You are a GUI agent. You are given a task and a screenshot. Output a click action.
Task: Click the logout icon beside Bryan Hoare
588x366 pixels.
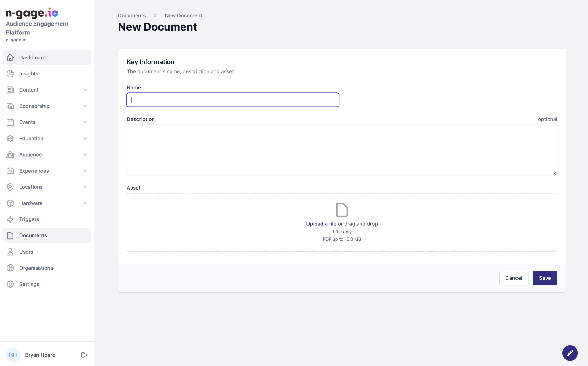coord(84,355)
